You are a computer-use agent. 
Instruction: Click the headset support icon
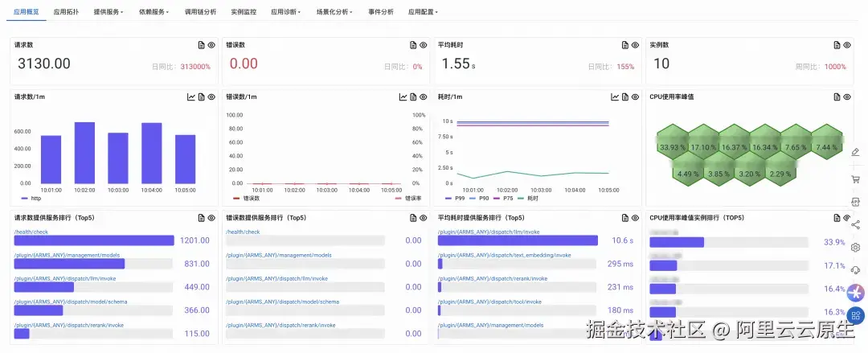855,270
